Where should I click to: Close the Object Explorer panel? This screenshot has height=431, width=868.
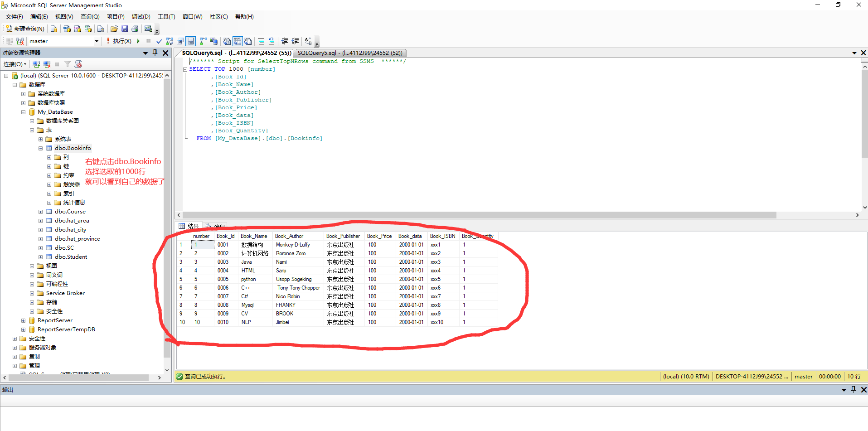coord(165,53)
